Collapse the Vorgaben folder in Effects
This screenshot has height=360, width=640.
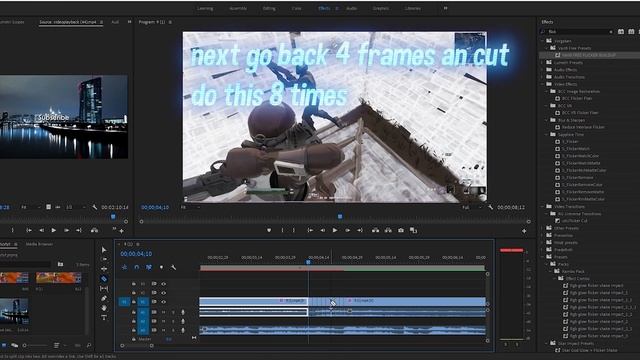(x=543, y=41)
